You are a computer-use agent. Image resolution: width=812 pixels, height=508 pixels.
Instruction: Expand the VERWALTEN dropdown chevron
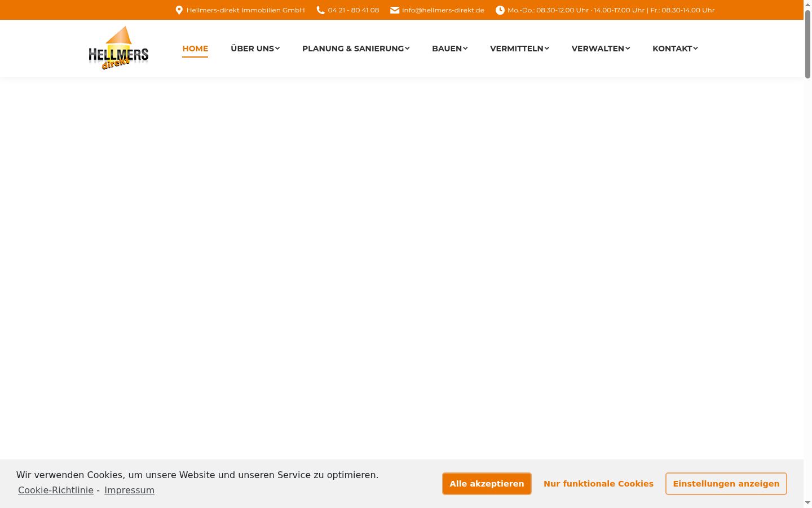coord(628,49)
